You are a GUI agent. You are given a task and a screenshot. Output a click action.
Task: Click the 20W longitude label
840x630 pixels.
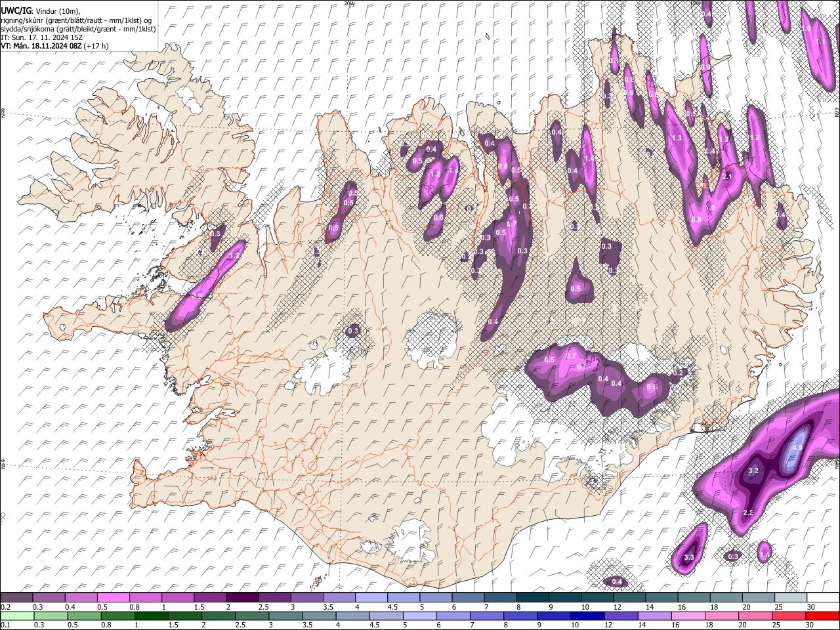(349, 3)
